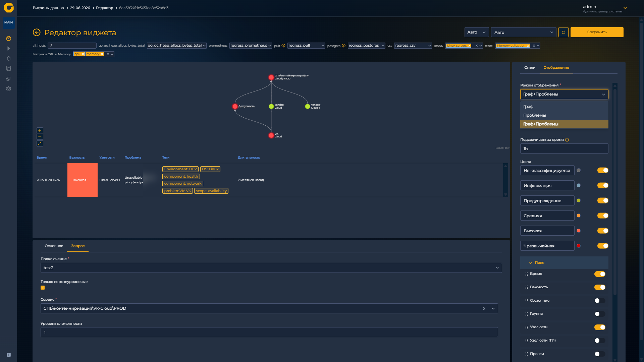This screenshot has height=362, width=644.
Task: Open the Подключение test2 dropdown
Action: 271,268
